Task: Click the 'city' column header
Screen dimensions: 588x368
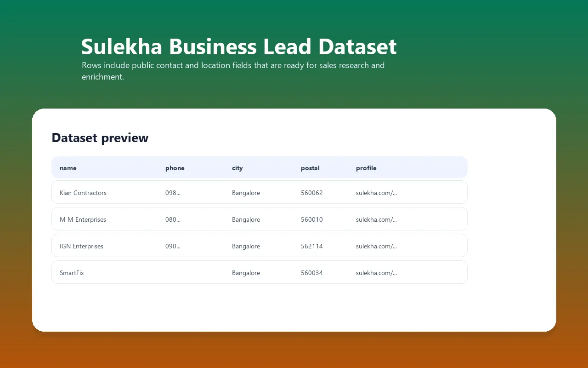Action: pos(237,168)
